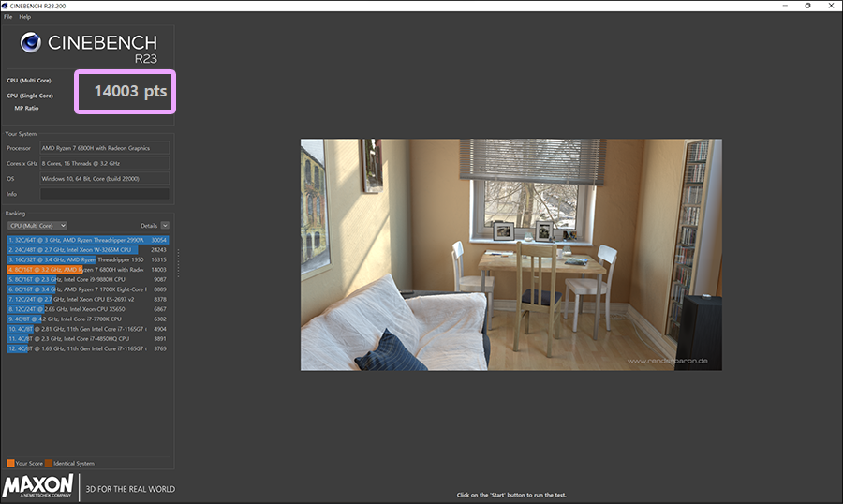Select the Processor field AMD Ryzen 7 6800H
This screenshot has height=504, width=843.
105,148
